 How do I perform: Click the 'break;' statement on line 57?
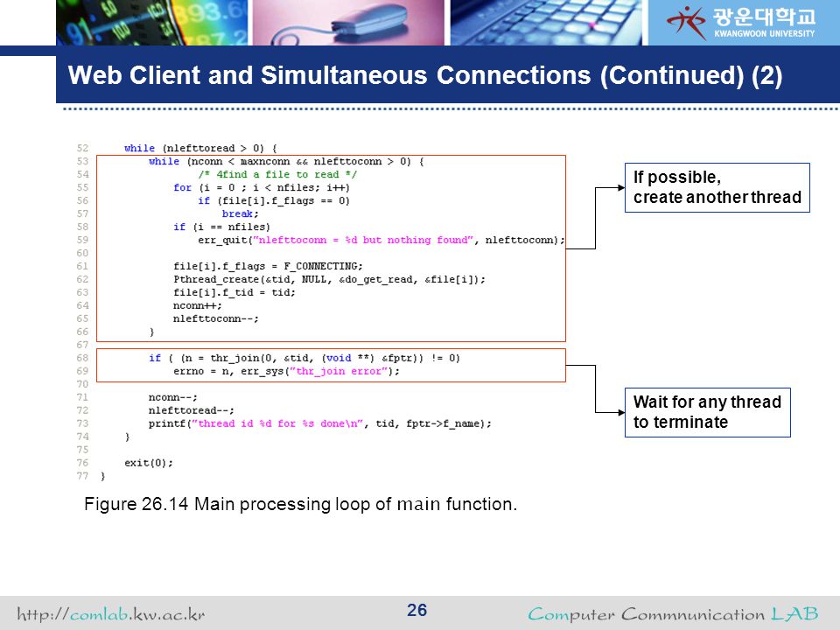[240, 213]
